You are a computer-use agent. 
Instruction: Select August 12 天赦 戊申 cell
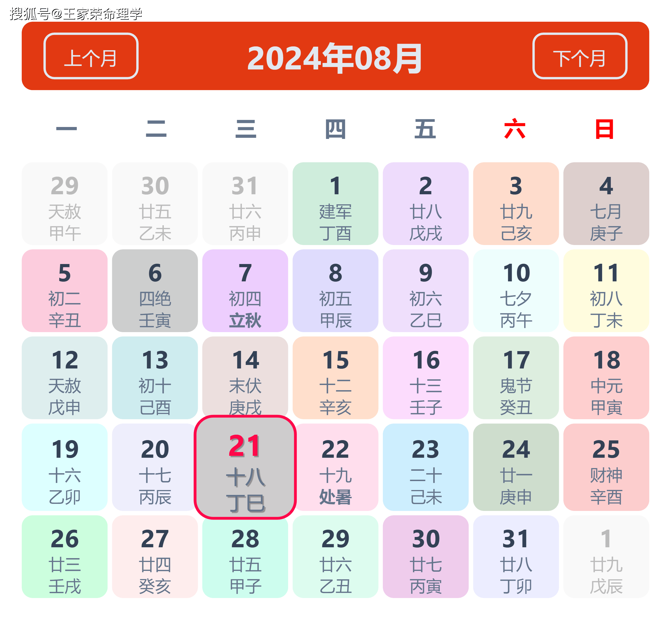coord(65,378)
